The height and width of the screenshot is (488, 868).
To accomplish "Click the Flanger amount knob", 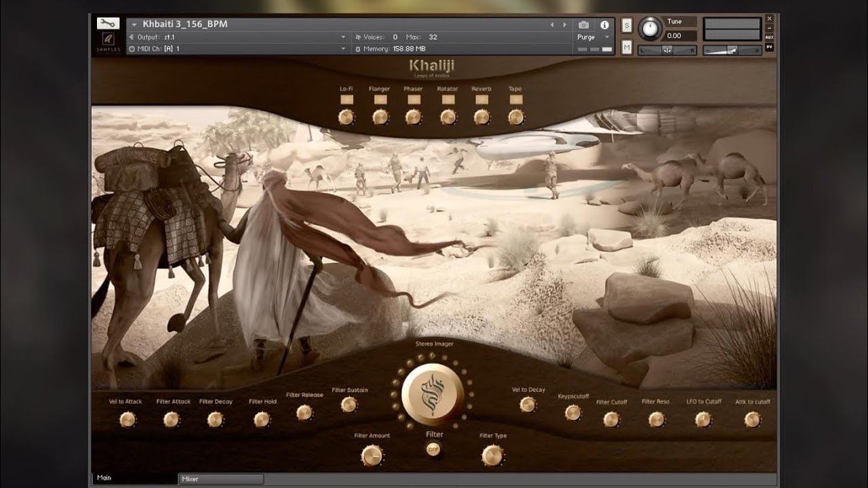I will coord(380,117).
